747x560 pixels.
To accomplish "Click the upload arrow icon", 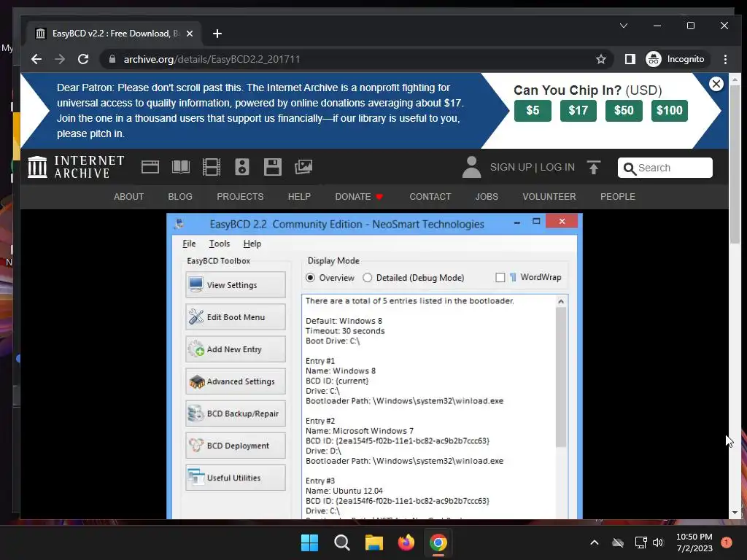I will (x=594, y=168).
